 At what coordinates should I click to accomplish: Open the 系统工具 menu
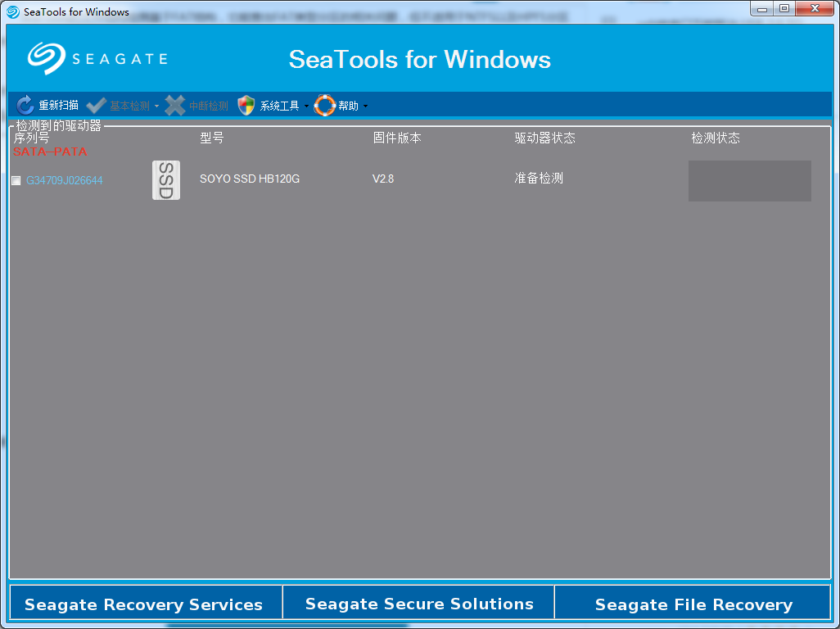pos(279,105)
